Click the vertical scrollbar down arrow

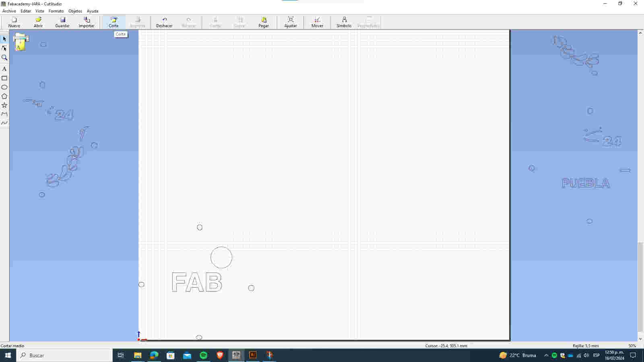tap(640, 339)
